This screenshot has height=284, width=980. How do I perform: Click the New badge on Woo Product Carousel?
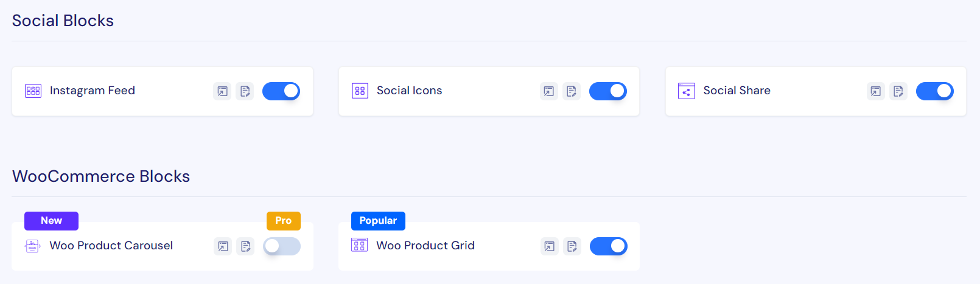tap(51, 221)
